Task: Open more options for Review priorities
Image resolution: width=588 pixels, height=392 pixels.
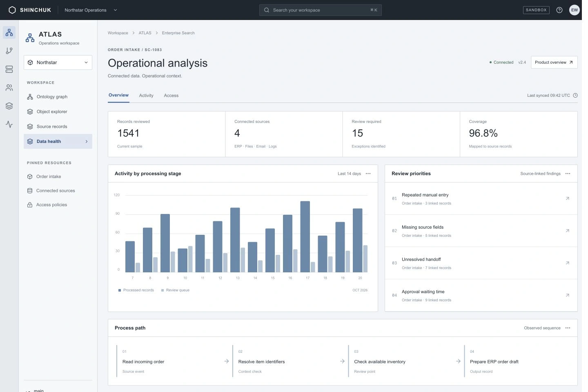Action: pyautogui.click(x=568, y=174)
